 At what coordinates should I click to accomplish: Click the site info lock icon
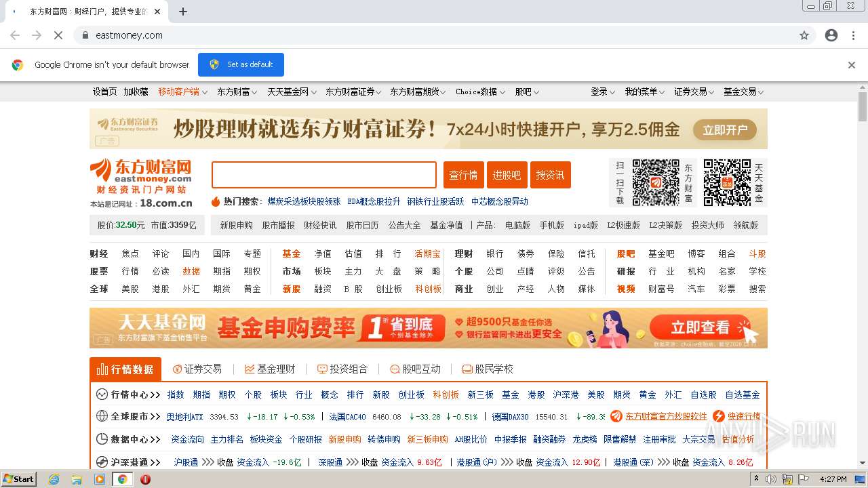85,35
